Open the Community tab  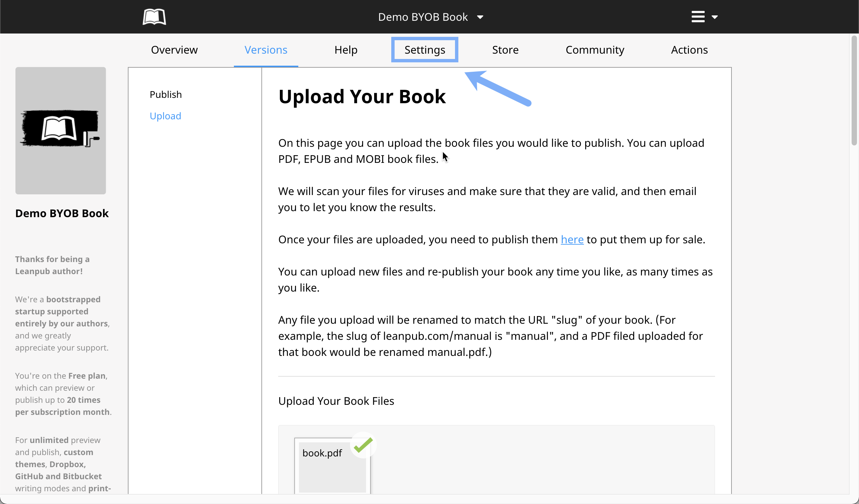point(595,50)
